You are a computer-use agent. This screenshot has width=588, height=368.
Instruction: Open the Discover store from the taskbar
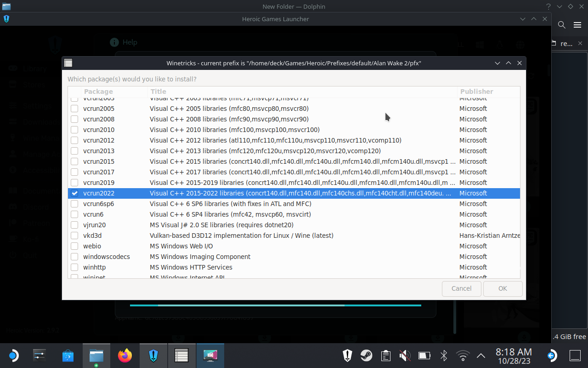click(x=68, y=355)
